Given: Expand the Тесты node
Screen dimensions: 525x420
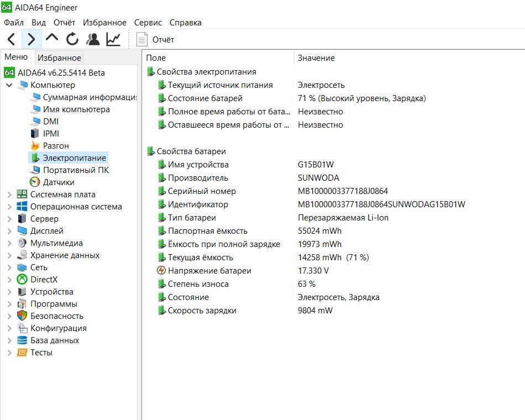Looking at the screenshot, I should [x=9, y=353].
